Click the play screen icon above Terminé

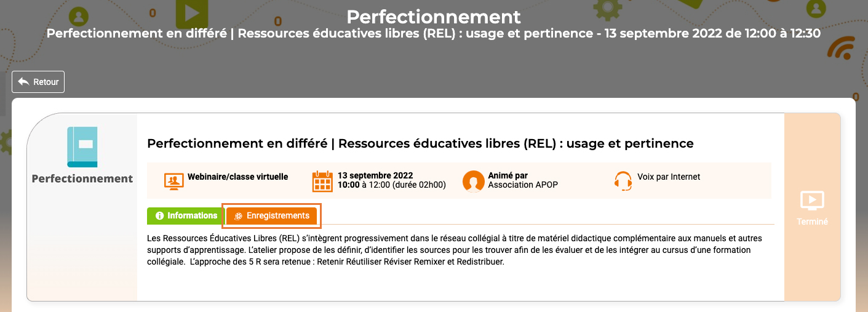(812, 201)
